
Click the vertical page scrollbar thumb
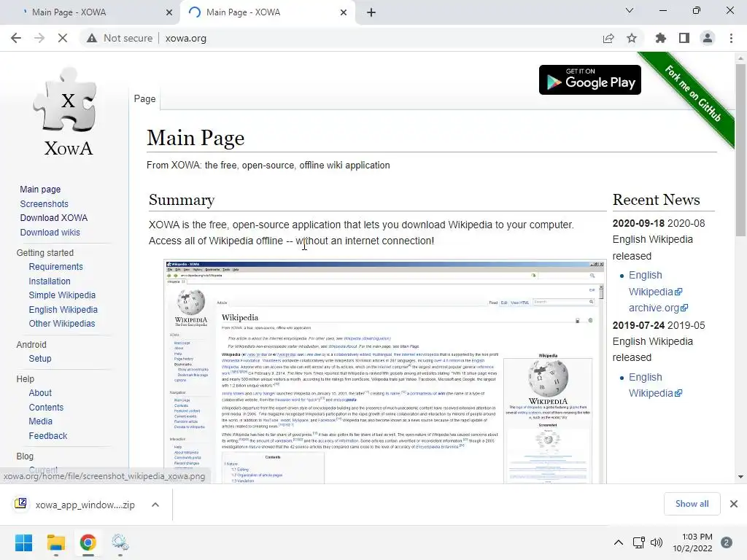pyautogui.click(x=740, y=150)
